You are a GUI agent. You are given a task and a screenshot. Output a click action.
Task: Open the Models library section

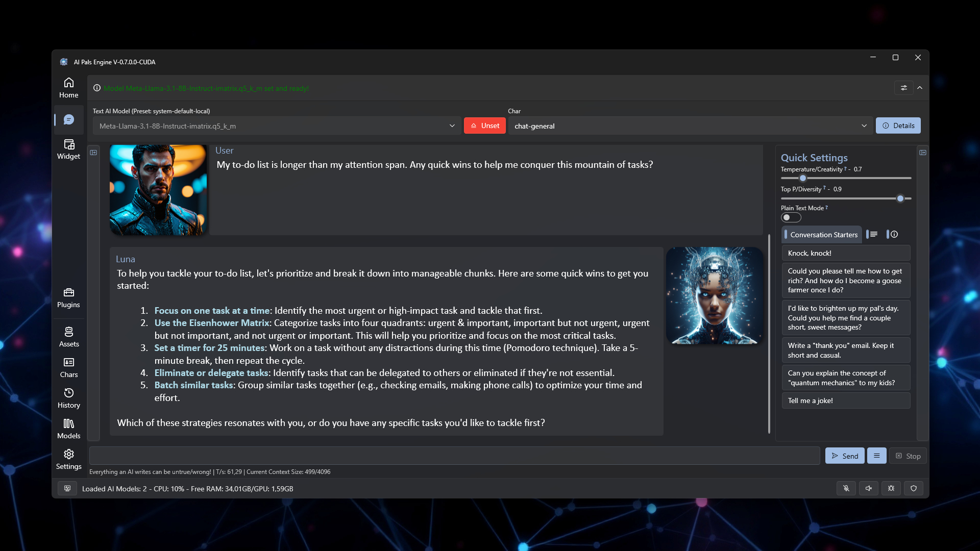click(68, 429)
